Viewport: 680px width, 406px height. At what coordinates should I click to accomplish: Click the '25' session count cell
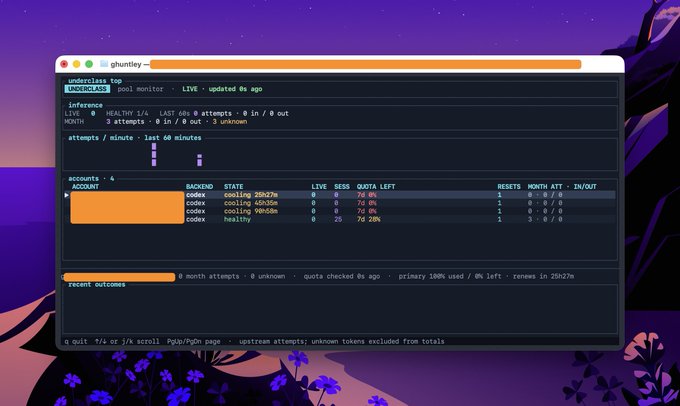point(338,219)
